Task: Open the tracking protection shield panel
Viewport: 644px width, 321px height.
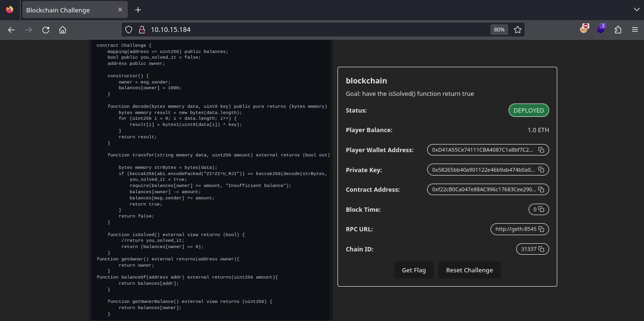Action: click(129, 30)
